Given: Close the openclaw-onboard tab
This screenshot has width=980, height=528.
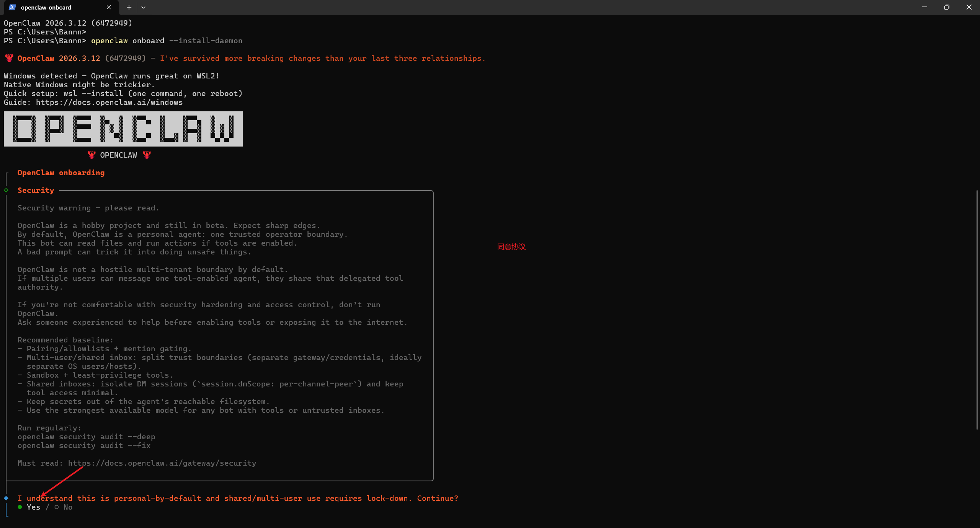Looking at the screenshot, I should [109, 7].
